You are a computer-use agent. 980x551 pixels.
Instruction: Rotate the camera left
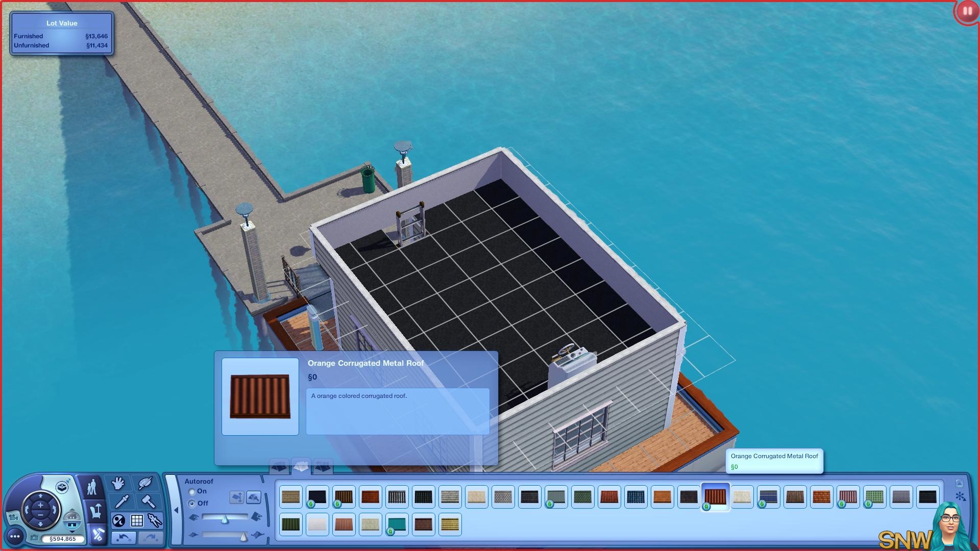[x=27, y=509]
